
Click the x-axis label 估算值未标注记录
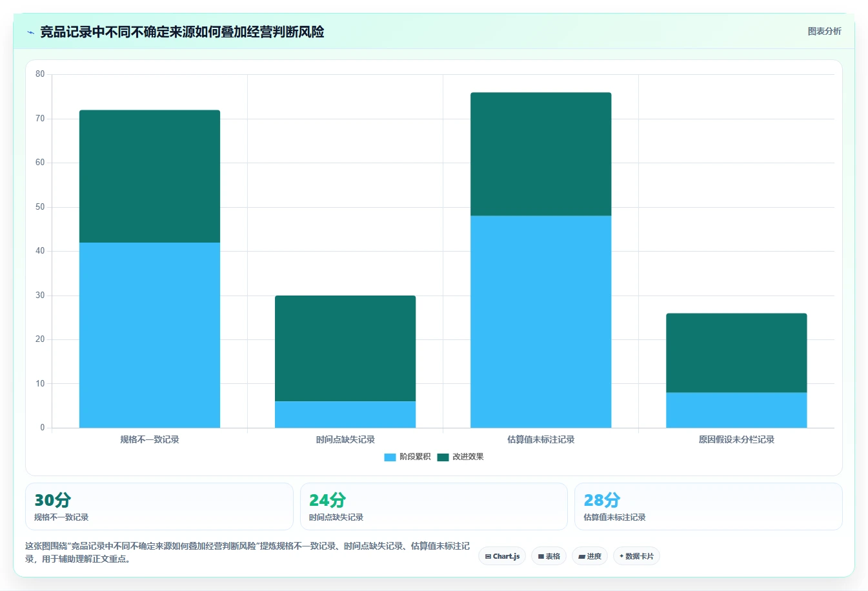point(541,439)
